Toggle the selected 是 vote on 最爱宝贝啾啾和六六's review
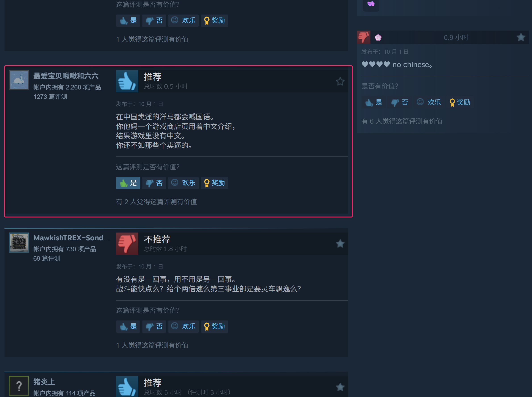 pyautogui.click(x=128, y=183)
